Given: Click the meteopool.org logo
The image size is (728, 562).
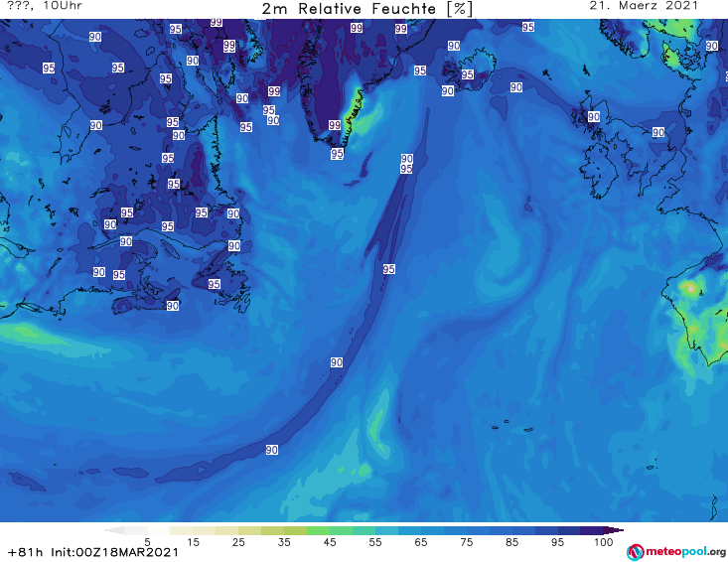Looking at the screenshot, I should (676, 552).
